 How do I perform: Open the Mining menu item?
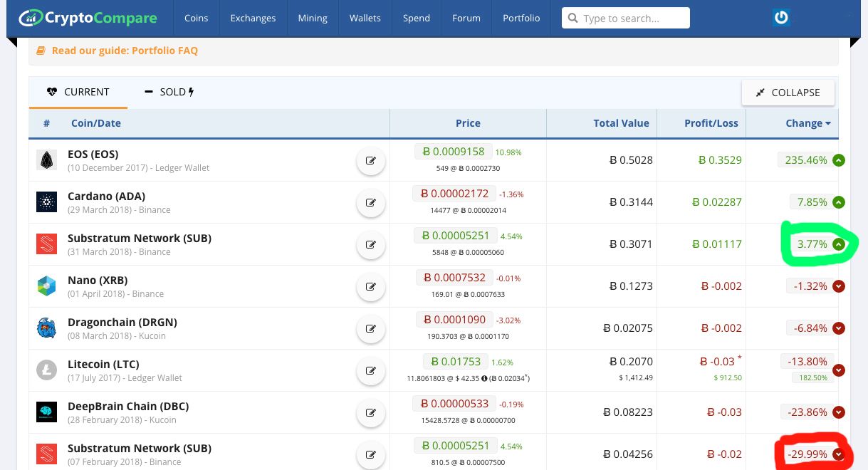(313, 18)
